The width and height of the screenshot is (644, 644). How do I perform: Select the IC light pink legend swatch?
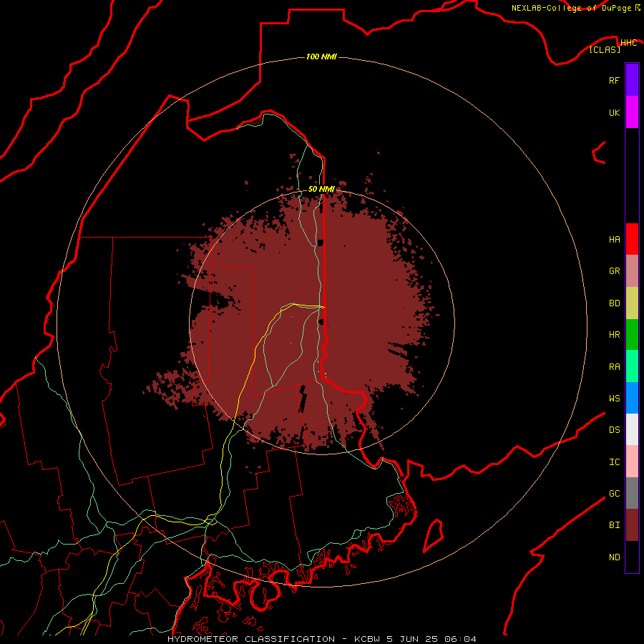click(x=632, y=462)
